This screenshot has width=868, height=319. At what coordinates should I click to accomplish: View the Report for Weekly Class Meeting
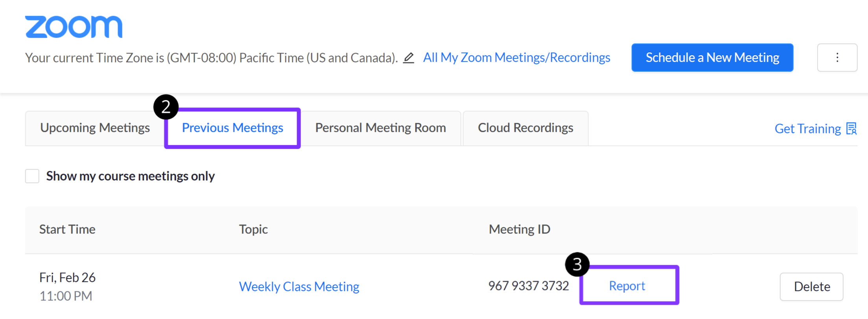[627, 286]
